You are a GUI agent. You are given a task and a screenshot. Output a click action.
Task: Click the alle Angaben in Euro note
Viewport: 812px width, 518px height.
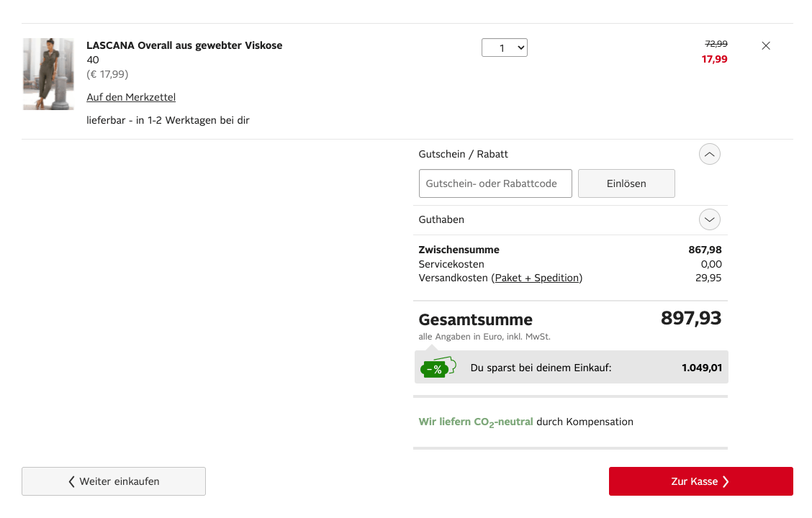click(484, 337)
